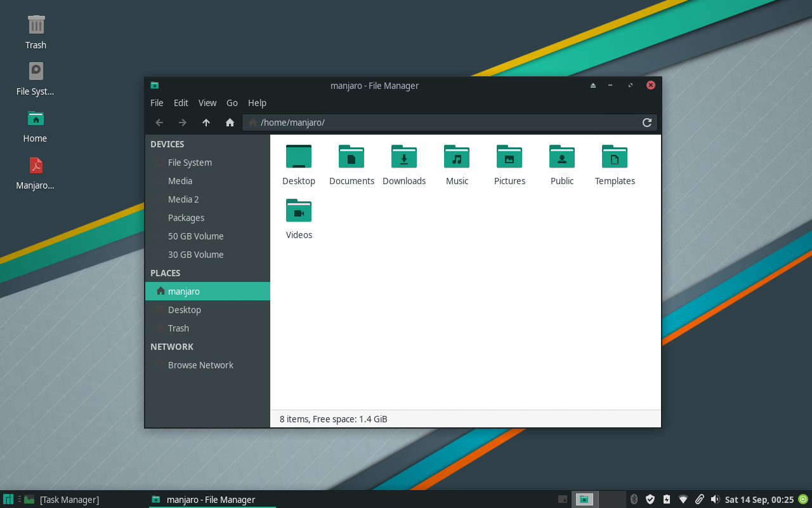This screenshot has width=812, height=508.
Task: Open Desktop under Places in the sidebar
Action: point(186,309)
